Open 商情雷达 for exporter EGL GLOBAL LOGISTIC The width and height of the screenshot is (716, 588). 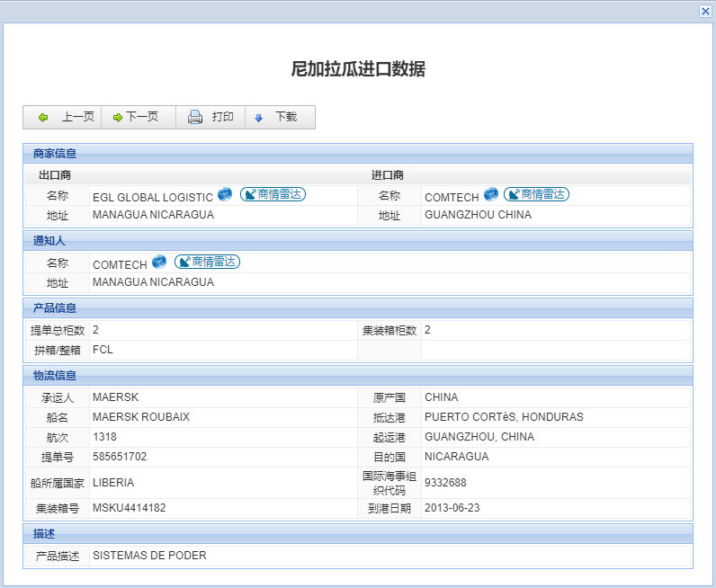point(273,194)
